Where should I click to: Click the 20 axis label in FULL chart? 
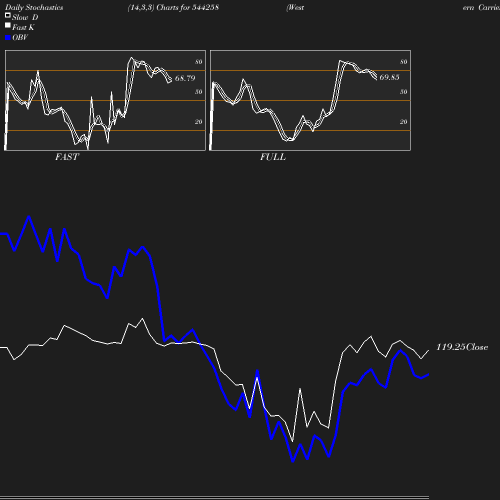point(404,122)
